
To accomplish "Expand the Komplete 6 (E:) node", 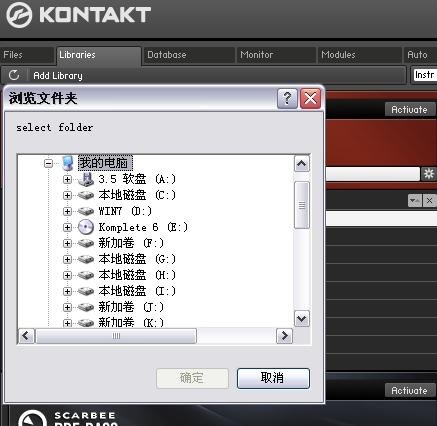I will pyautogui.click(x=67, y=227).
